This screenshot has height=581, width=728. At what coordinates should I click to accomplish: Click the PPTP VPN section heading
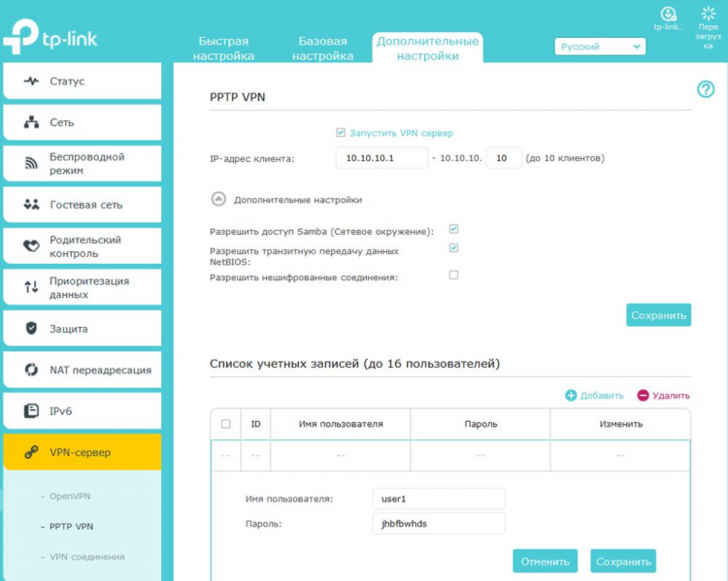[x=238, y=97]
